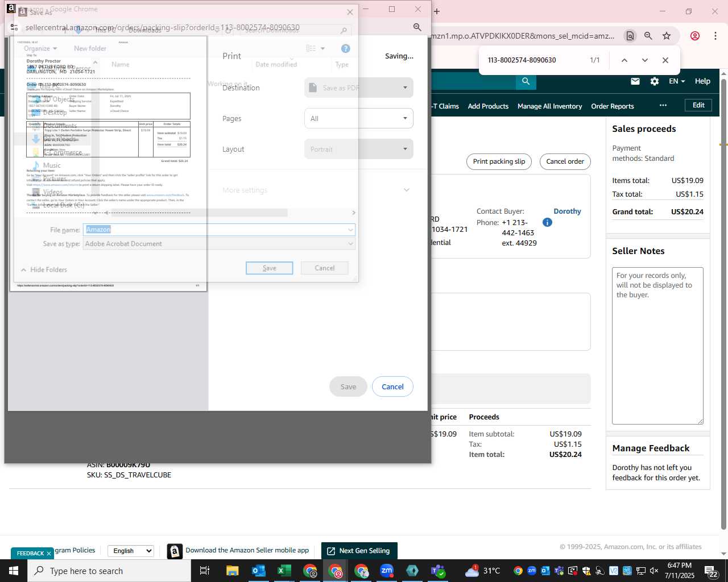Open the Layout Portrait dropdown

(x=359, y=149)
